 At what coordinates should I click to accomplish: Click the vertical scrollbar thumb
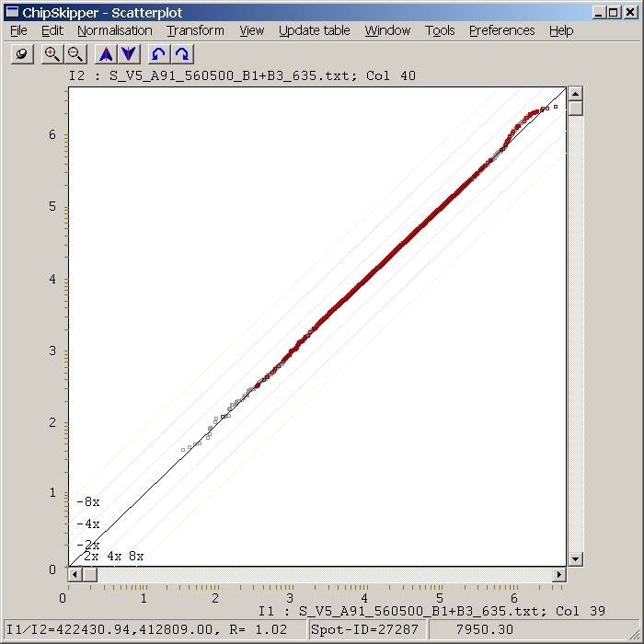click(x=575, y=109)
